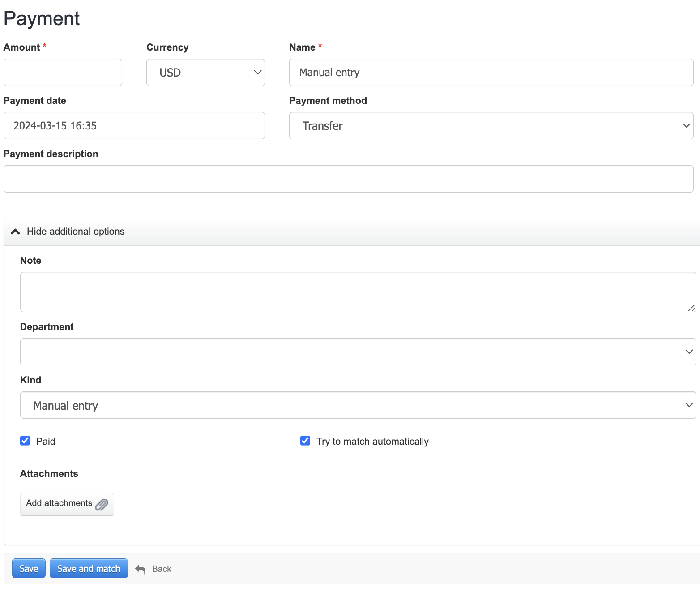Click the Save button
This screenshot has height=592, width=700.
click(29, 569)
